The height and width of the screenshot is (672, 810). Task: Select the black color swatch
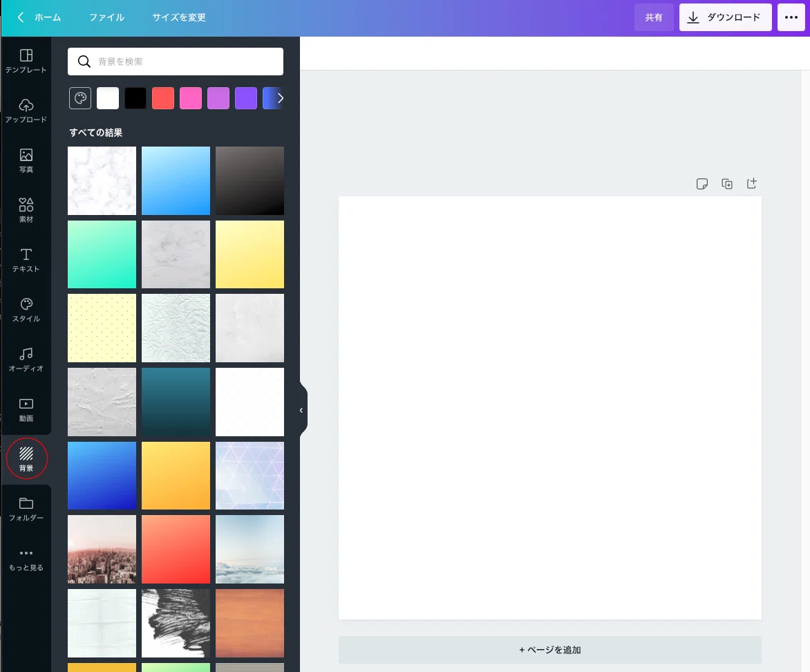(135, 98)
